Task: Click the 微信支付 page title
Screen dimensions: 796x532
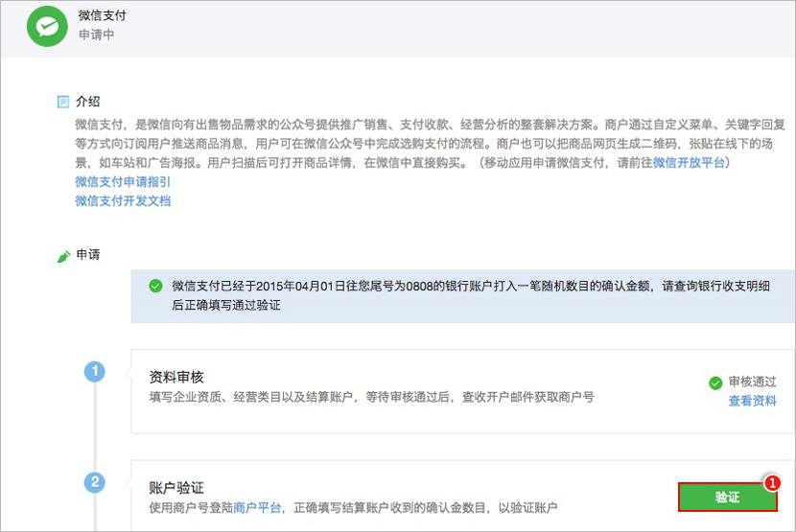Action: pos(103,15)
